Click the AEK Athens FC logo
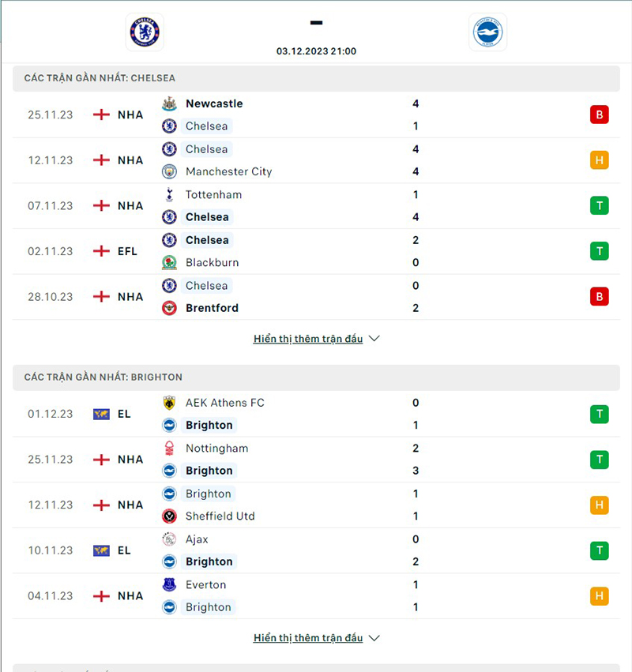The width and height of the screenshot is (632, 672). coord(169,403)
